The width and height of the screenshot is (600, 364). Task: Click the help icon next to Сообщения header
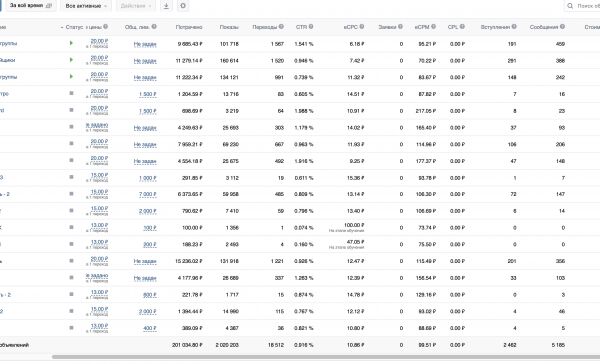coord(562,26)
